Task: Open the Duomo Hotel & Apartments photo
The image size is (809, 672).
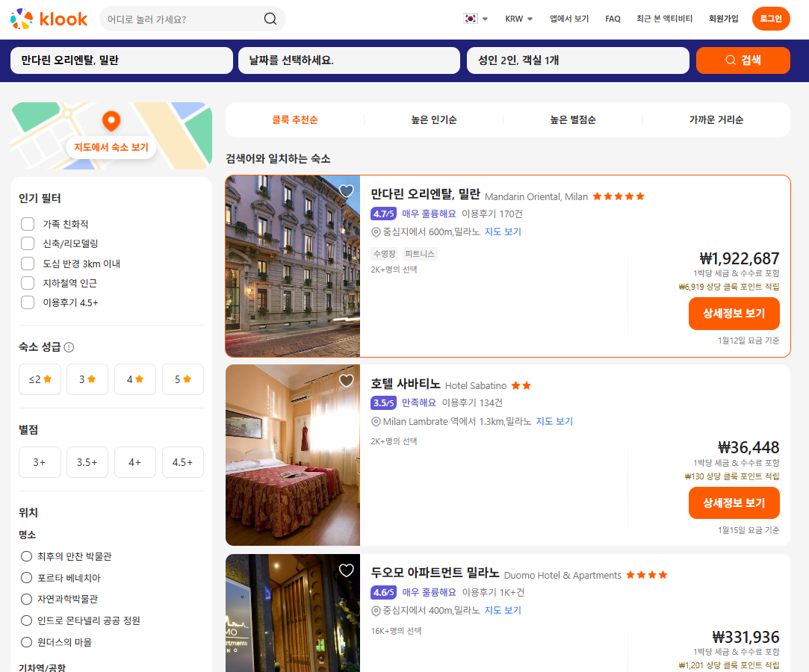Action: point(293,613)
